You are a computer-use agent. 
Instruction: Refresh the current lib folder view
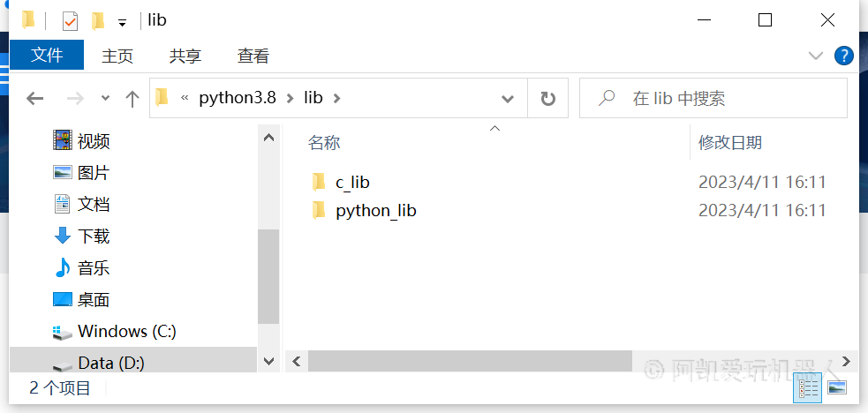[x=547, y=99]
